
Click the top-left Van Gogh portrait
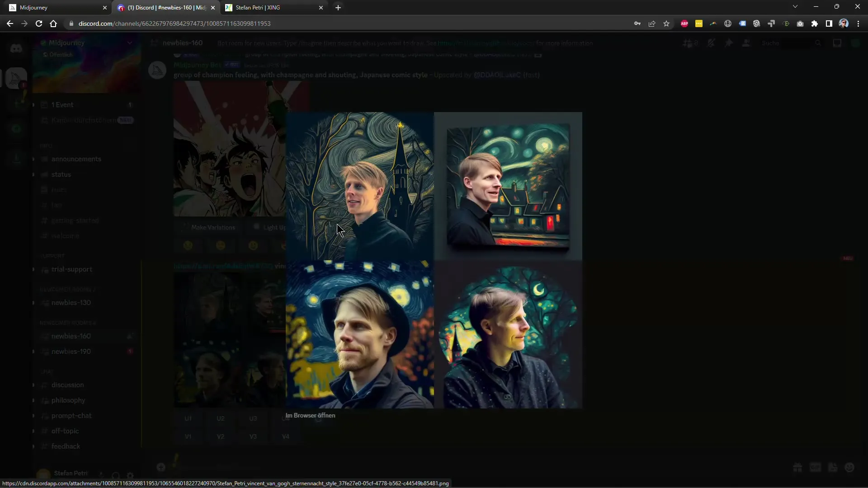[360, 186]
